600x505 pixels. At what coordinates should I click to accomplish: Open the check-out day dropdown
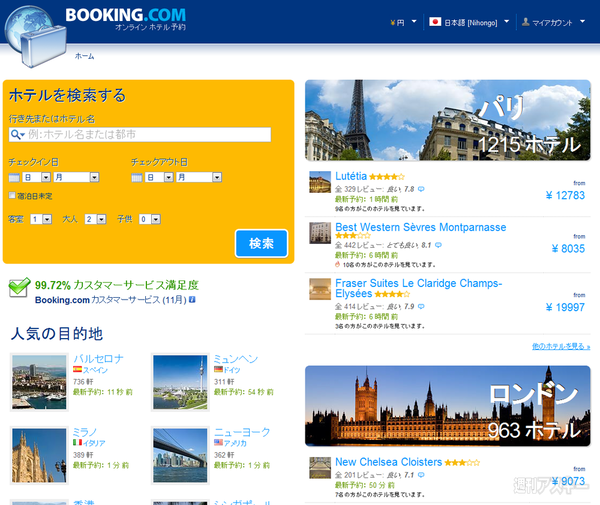coord(160,177)
